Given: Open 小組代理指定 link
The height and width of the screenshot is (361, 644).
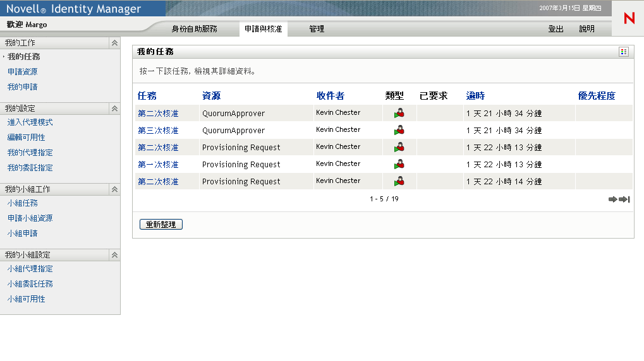Looking at the screenshot, I should 30,269.
